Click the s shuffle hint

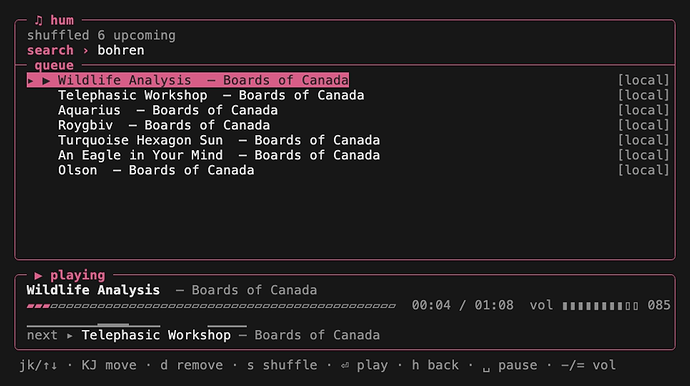[x=282, y=365]
